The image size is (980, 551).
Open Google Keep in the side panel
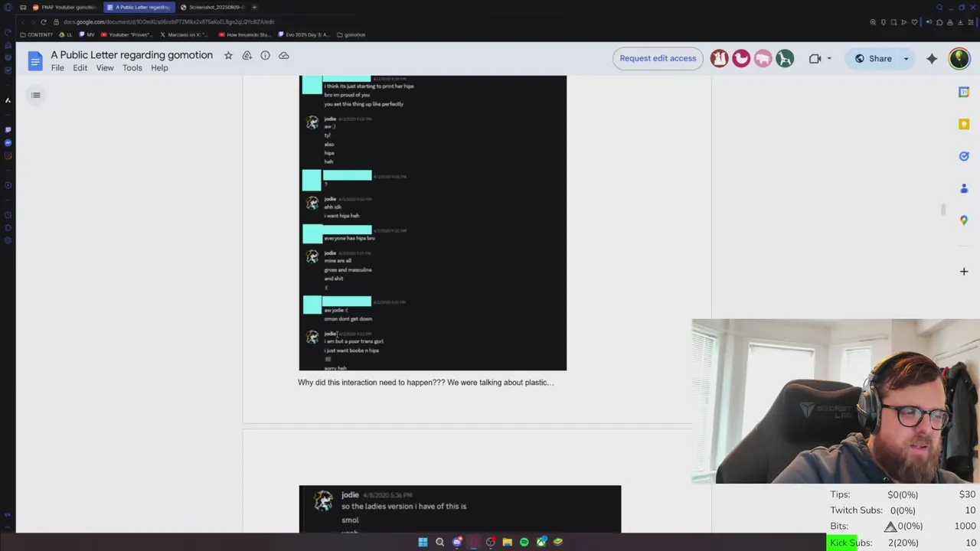pos(964,124)
